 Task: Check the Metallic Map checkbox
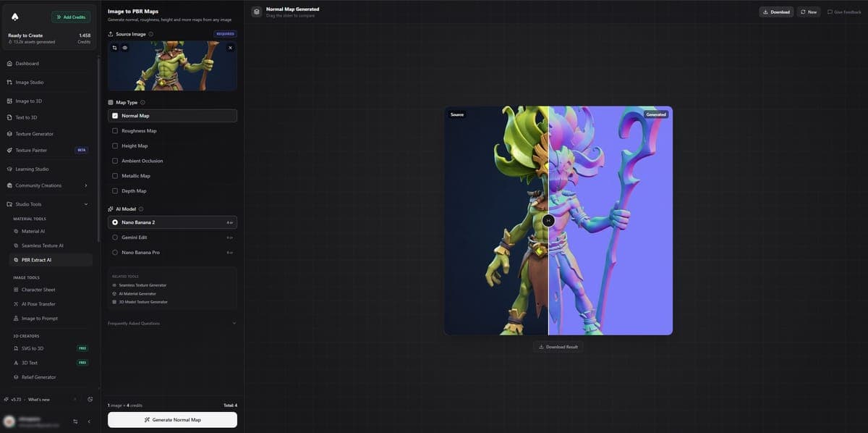tap(115, 176)
